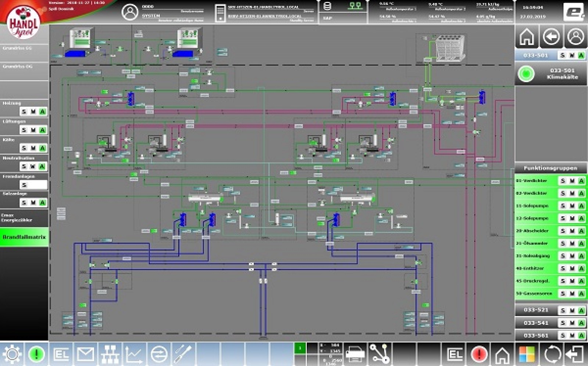Click the SAP label in header
This screenshot has width=588, height=366.
pyautogui.click(x=327, y=18)
